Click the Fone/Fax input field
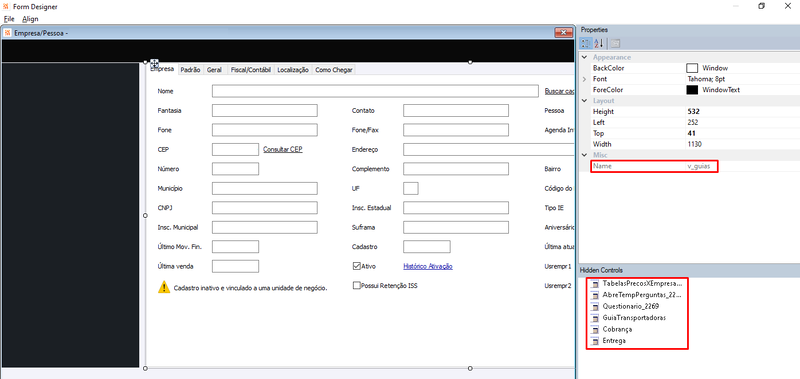The width and height of the screenshot is (800, 379). tap(456, 130)
